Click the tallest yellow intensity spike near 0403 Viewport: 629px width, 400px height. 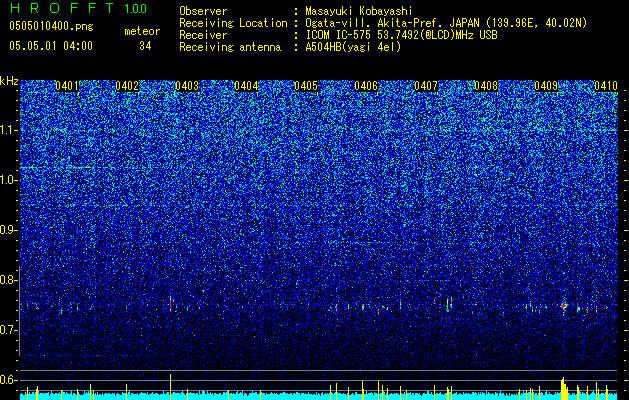pos(170,387)
